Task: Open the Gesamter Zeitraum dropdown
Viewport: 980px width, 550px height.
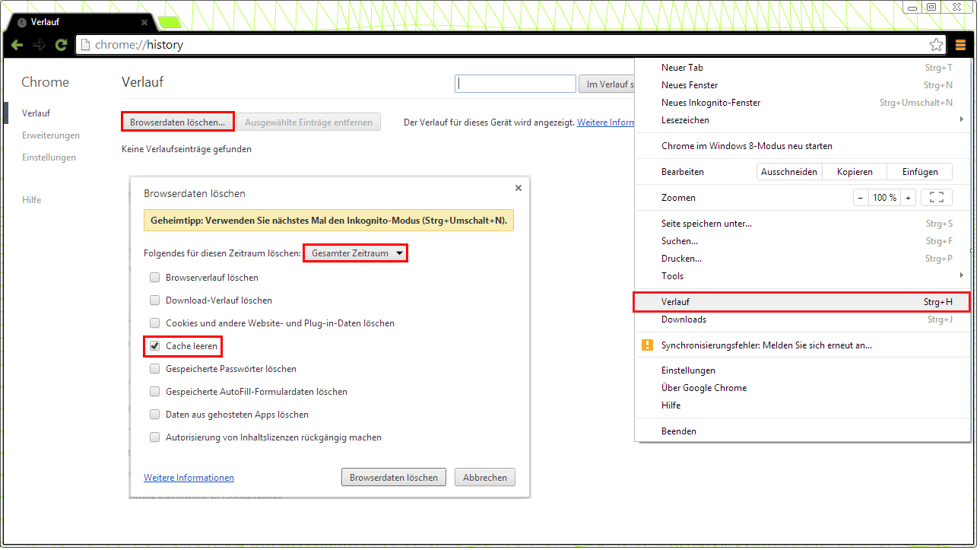Action: 355,253
